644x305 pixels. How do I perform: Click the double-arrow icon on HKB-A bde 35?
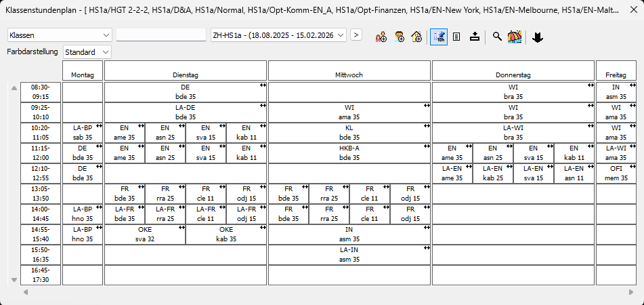point(427,146)
